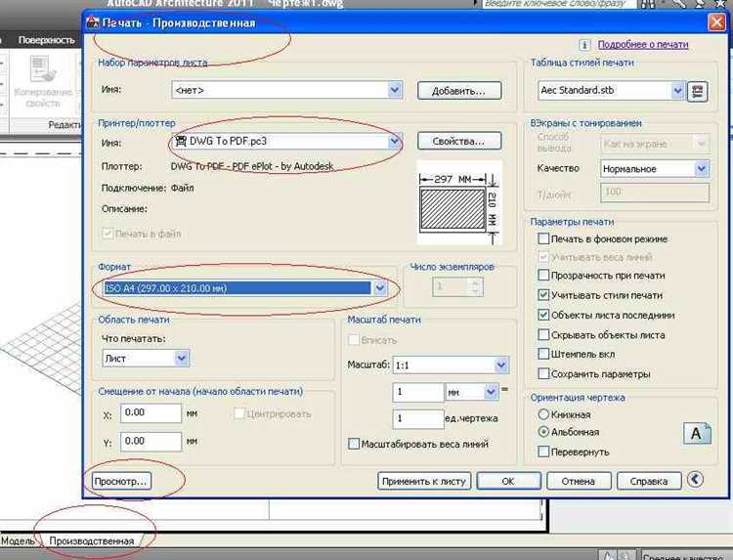Click the Копирование свойств ribbon icon
Viewport: 733px width, 560px height.
[x=43, y=70]
